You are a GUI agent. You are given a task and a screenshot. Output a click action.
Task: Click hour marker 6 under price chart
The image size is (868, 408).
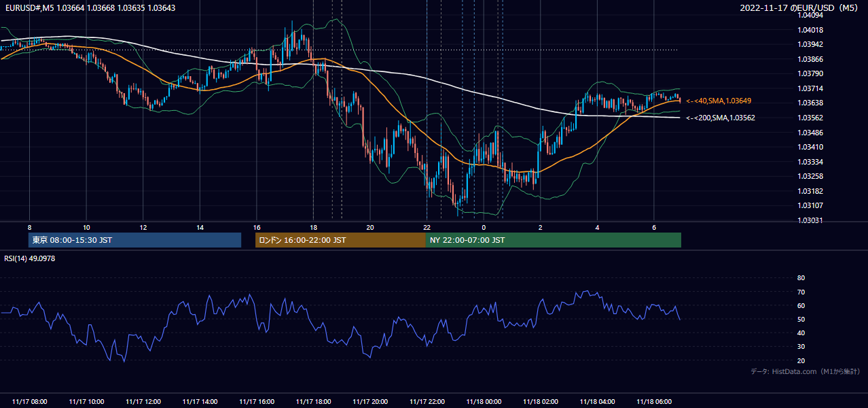click(x=654, y=227)
